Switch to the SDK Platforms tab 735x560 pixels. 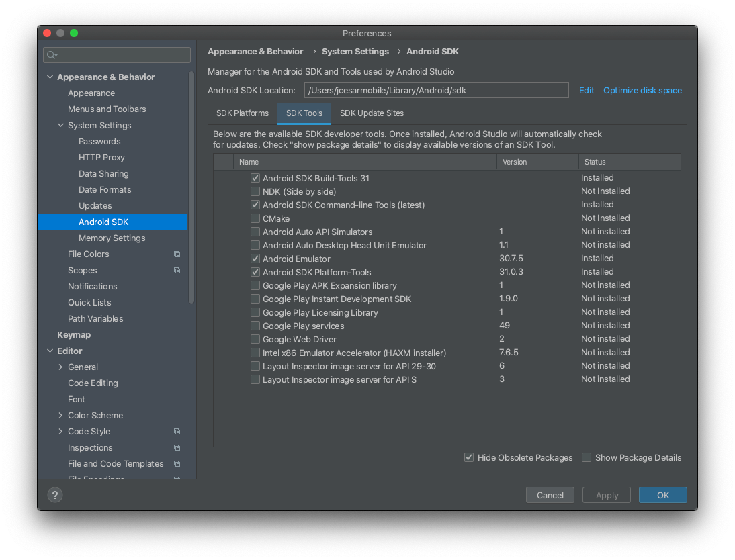243,113
